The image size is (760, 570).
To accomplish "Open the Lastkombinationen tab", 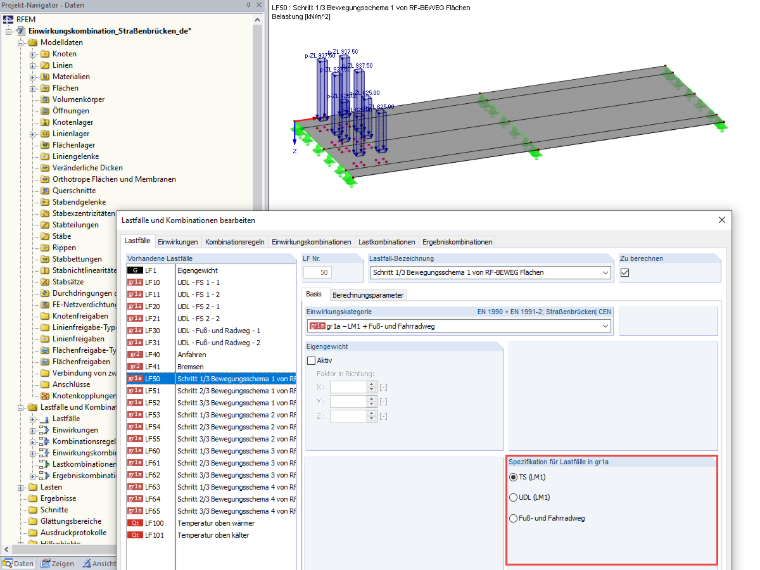I will [387, 242].
